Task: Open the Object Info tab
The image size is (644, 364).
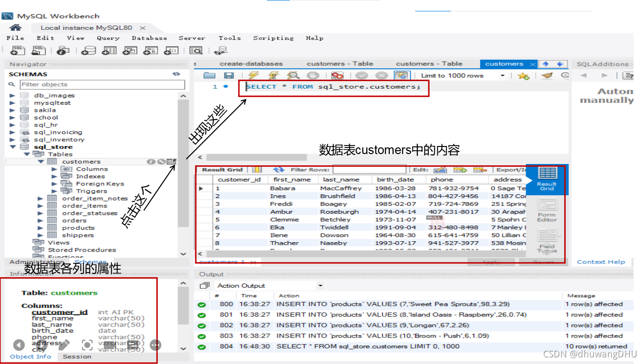Action: click(30, 356)
